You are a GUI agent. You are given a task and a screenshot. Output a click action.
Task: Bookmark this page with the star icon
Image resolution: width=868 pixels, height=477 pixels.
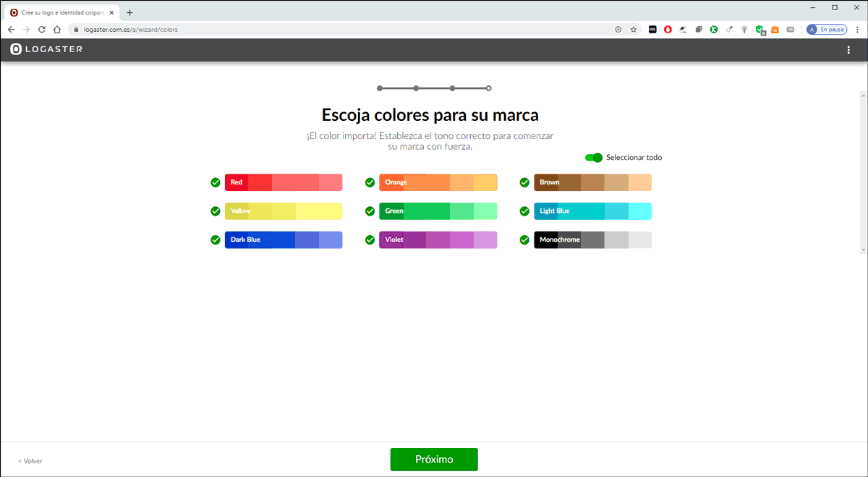click(x=634, y=30)
